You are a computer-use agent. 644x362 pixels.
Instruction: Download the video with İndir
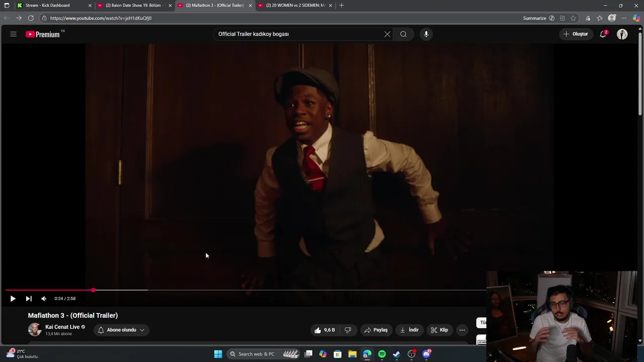(x=409, y=330)
